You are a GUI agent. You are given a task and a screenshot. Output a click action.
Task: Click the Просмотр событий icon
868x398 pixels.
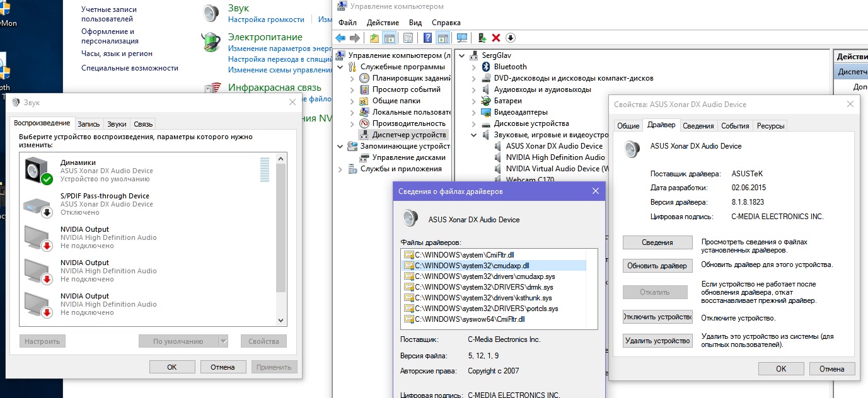[364, 89]
